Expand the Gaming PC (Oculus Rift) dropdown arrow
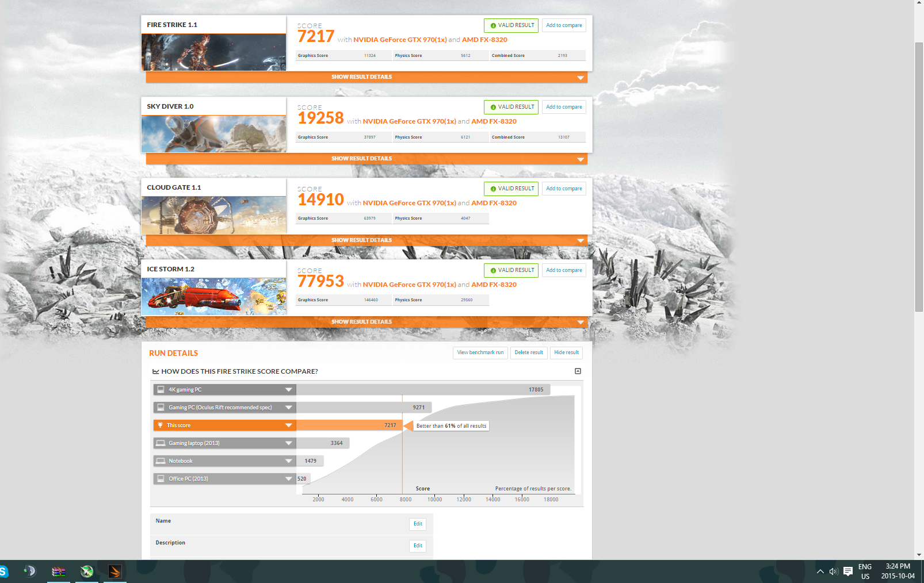Viewport: 924px width, 583px height. point(289,407)
